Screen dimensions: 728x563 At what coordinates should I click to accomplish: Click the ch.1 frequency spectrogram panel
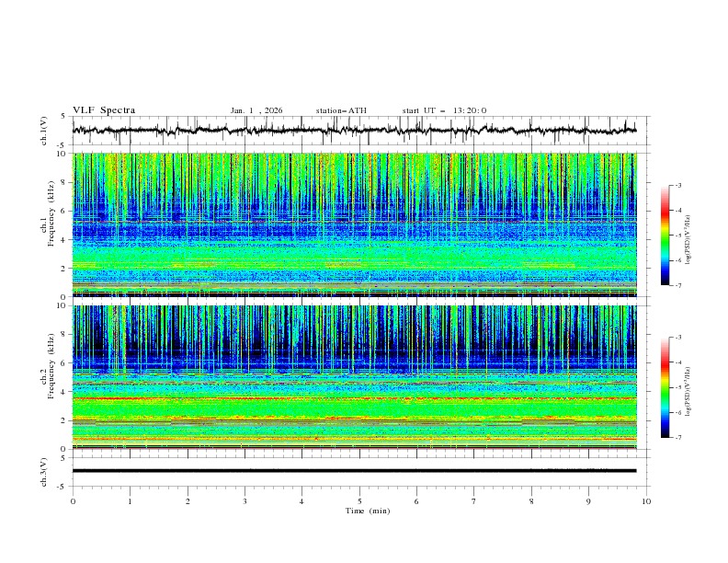[x=354, y=224]
